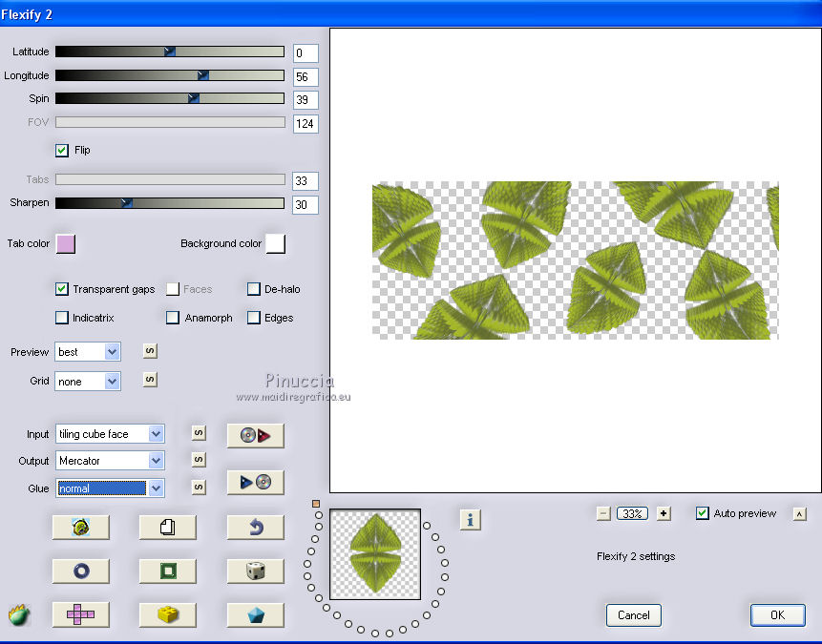Zoom in with the plus button

pos(664,513)
